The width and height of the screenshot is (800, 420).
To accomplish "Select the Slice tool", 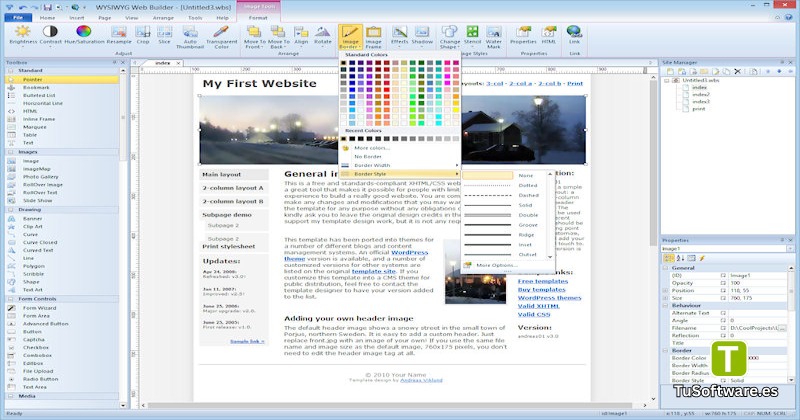I will point(164,36).
